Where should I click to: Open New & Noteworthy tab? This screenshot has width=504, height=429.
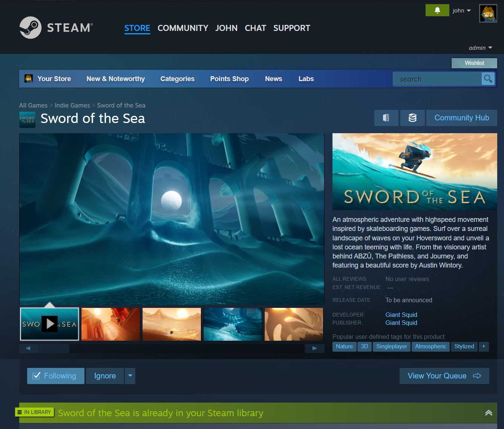pos(116,79)
